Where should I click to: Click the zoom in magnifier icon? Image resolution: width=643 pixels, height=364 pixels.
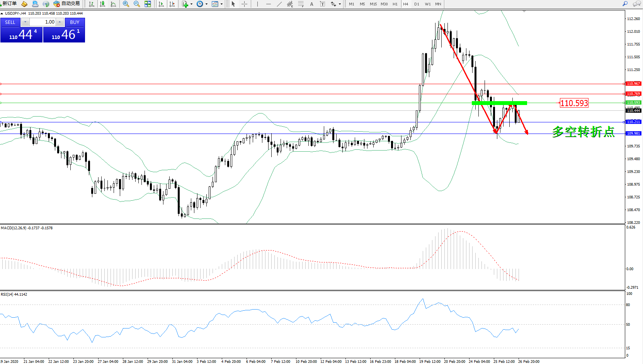coord(126,4)
